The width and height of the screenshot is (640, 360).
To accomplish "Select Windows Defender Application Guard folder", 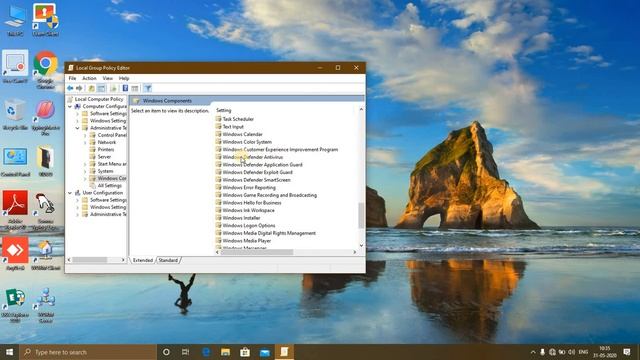I will point(262,164).
